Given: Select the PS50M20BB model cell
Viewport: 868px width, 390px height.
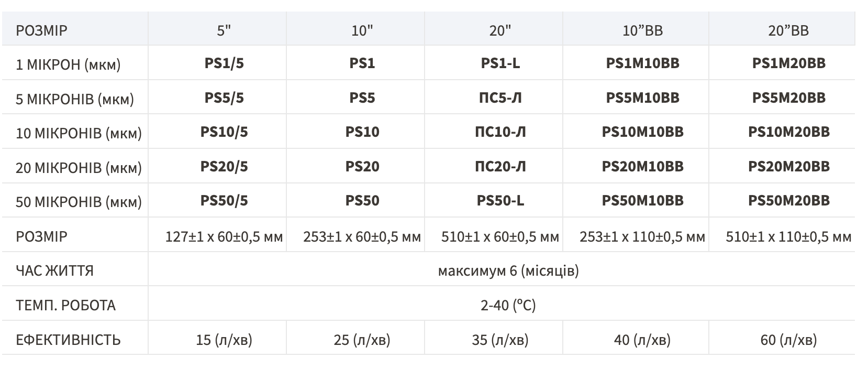Looking at the screenshot, I should pyautogui.click(x=788, y=201).
